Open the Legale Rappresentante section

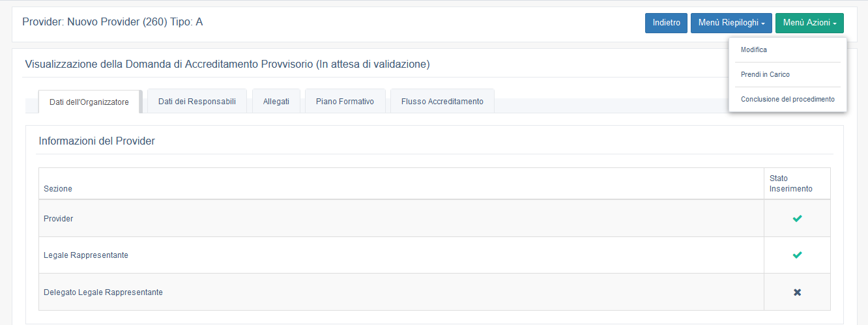click(86, 255)
